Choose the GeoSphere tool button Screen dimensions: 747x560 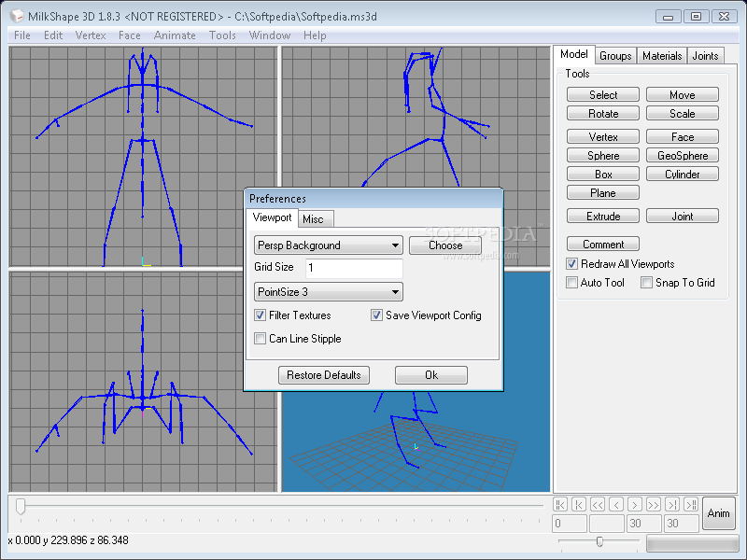tap(683, 155)
